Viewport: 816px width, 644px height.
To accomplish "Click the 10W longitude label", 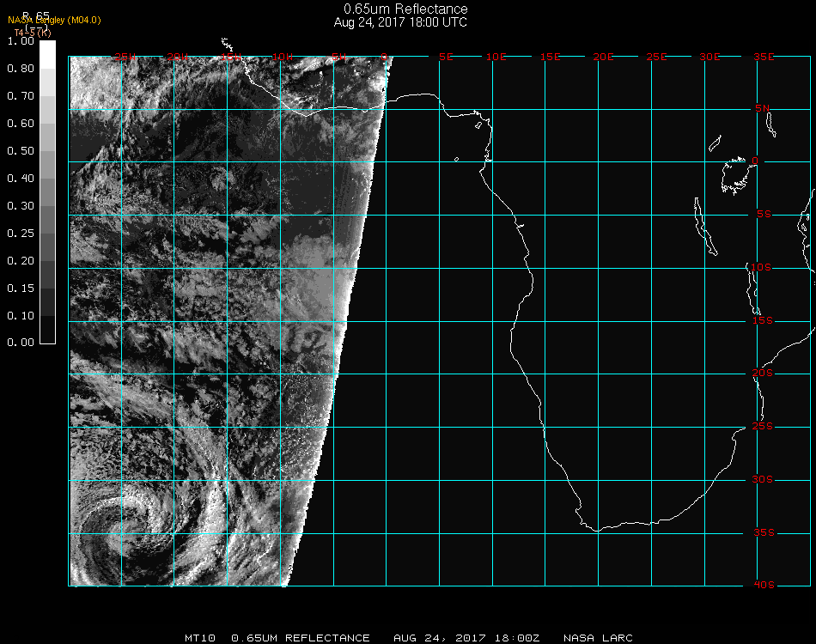I will coord(283,57).
